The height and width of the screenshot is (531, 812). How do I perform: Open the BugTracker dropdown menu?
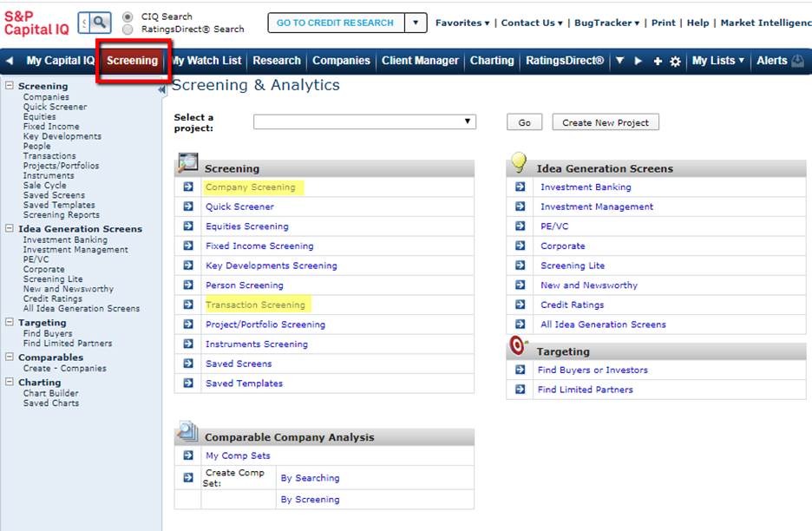607,23
